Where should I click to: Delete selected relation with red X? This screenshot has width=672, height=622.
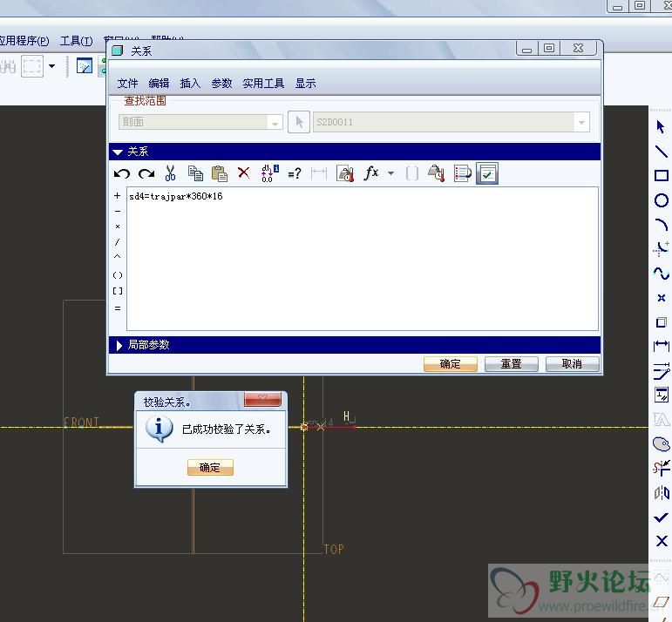[x=243, y=173]
